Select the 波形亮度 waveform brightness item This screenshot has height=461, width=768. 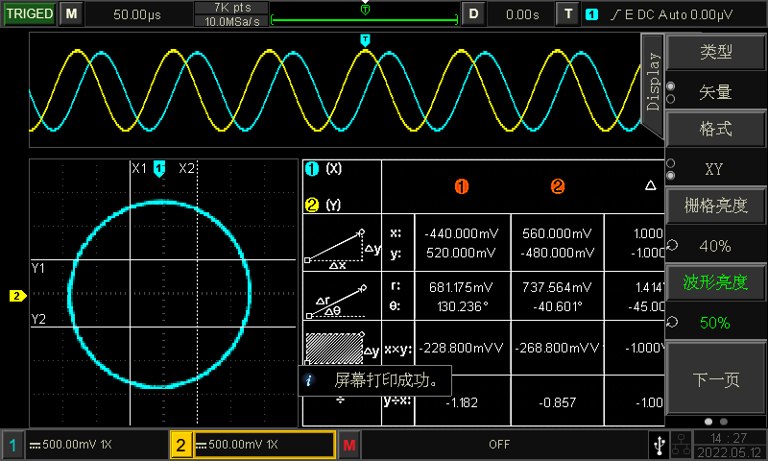click(715, 283)
